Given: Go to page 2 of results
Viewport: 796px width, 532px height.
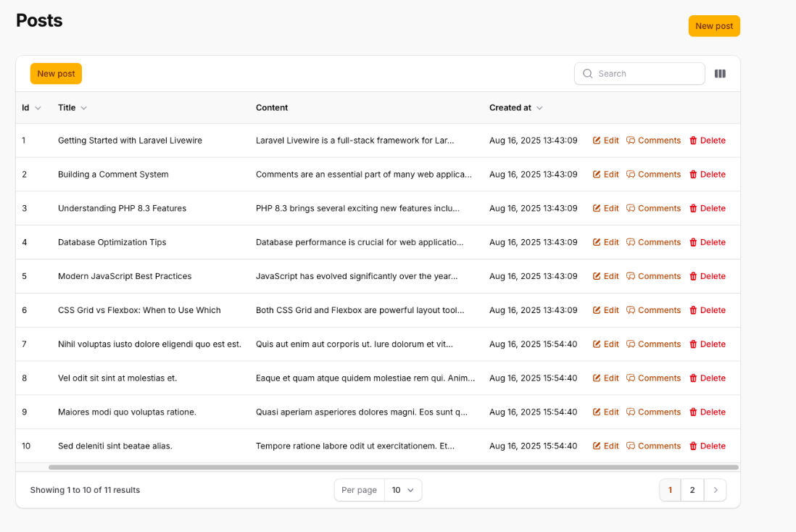Looking at the screenshot, I should [692, 490].
